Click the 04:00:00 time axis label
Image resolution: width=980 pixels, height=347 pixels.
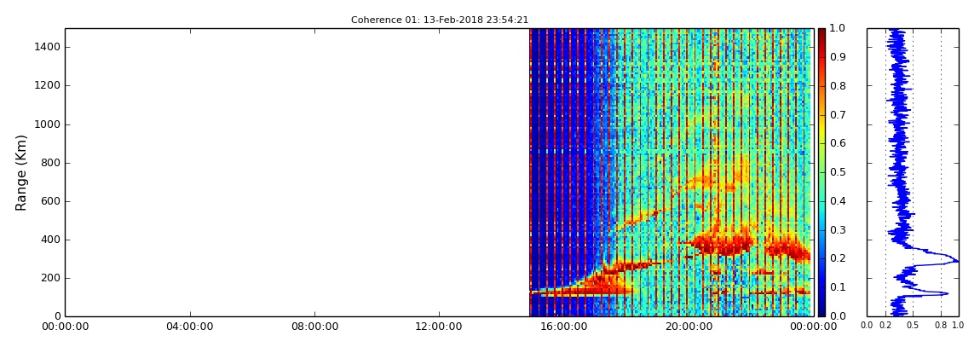click(x=190, y=327)
